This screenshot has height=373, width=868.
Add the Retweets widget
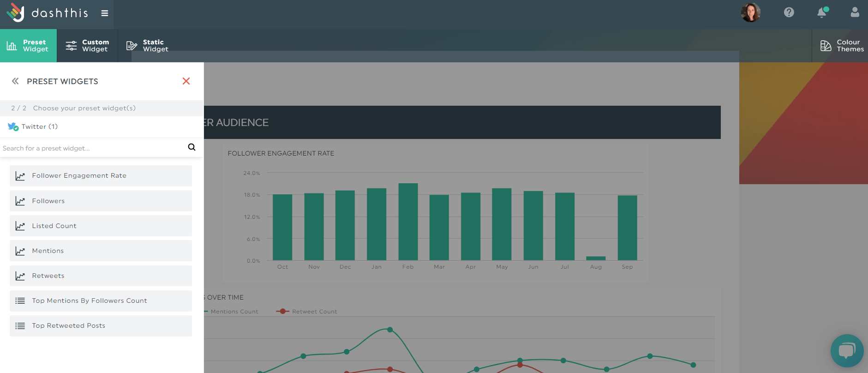coord(101,276)
